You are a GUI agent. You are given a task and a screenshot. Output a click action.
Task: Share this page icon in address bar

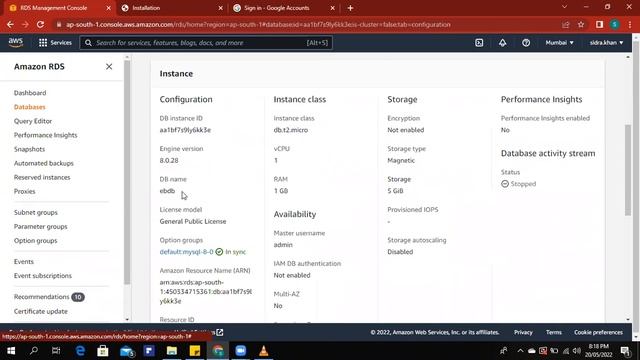point(565,24)
